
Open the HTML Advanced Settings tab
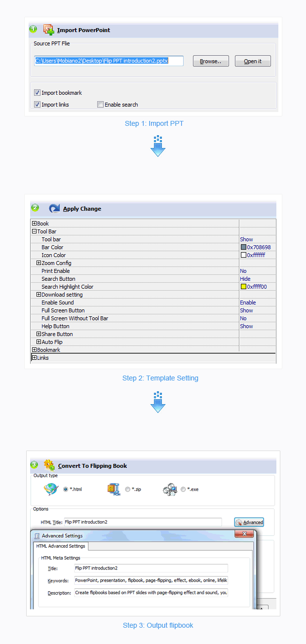point(61,546)
